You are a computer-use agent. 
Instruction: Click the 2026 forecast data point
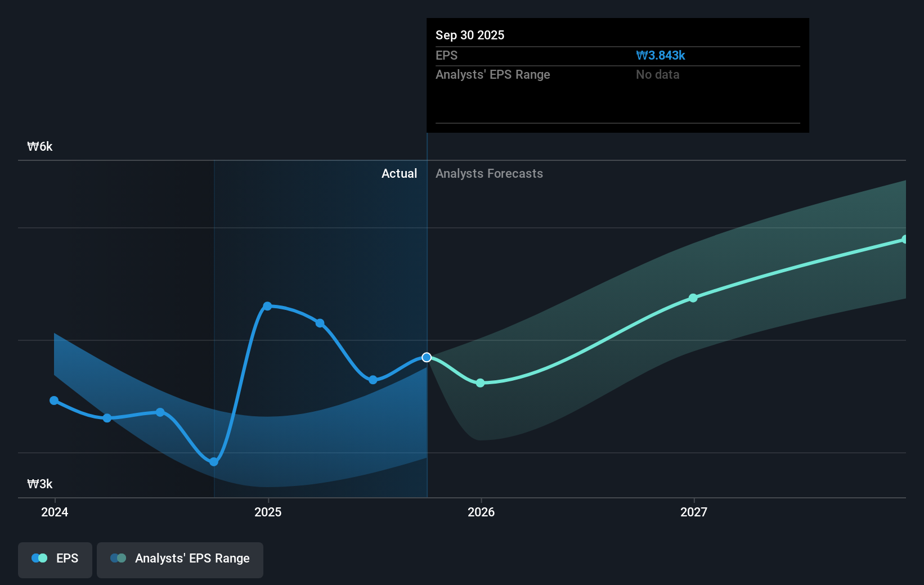point(480,382)
